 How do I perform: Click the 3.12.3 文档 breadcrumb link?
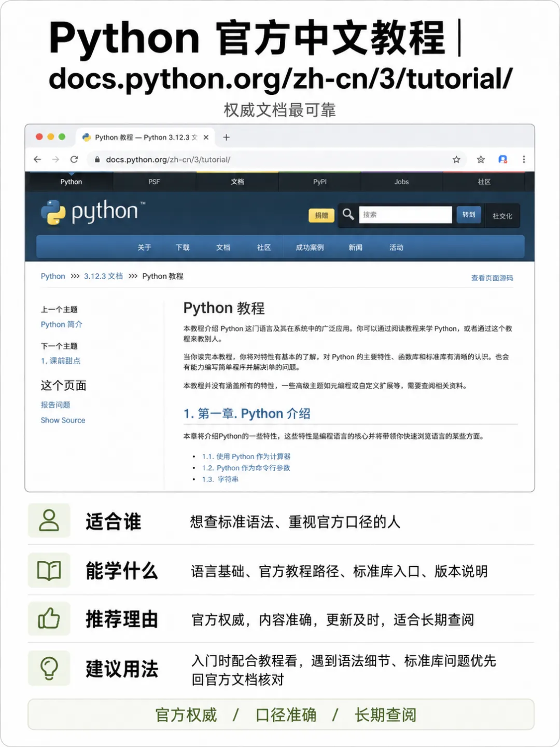click(x=104, y=276)
